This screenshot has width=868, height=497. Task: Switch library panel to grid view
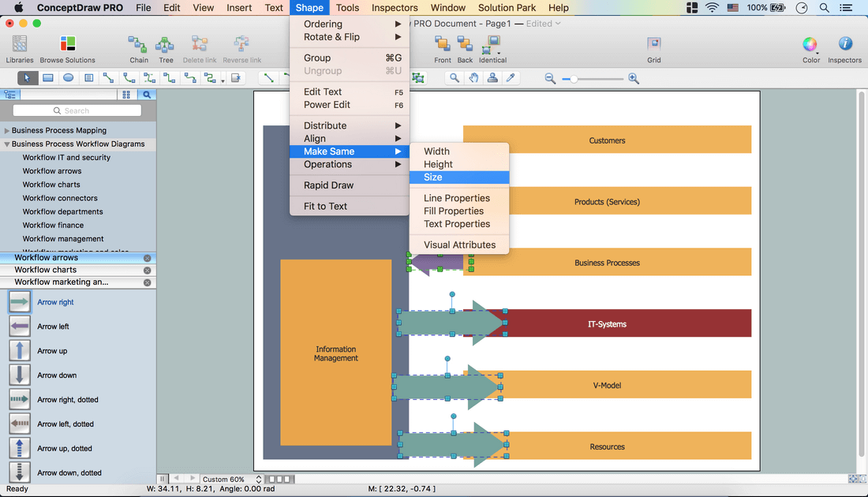tap(126, 95)
